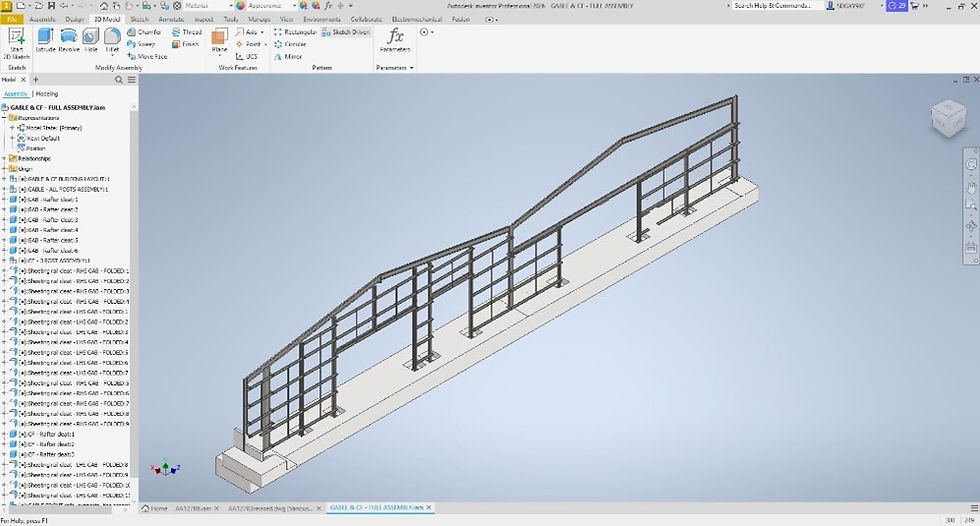Switch to the Assemble ribbon tab
Image resolution: width=980 pixels, height=526 pixels.
tap(42, 19)
